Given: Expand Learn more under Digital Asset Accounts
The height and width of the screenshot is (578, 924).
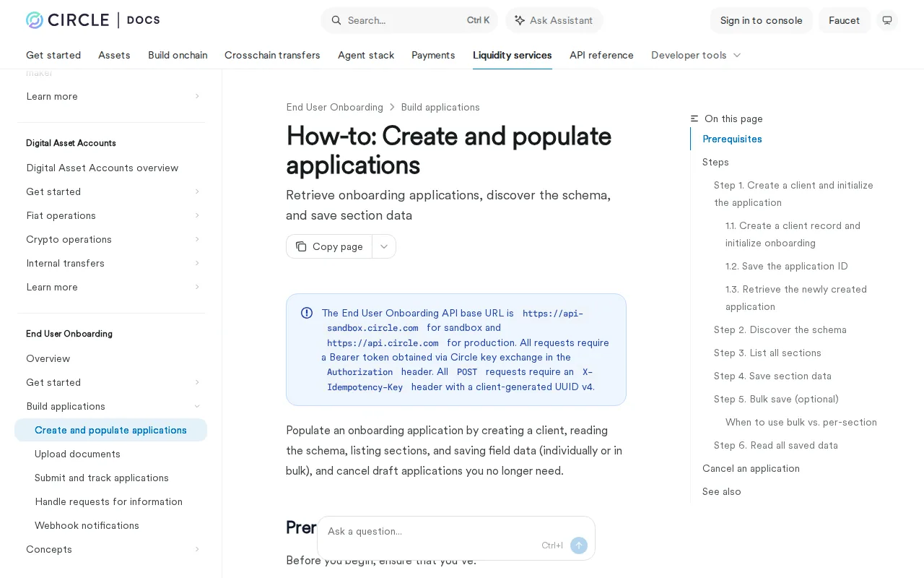Looking at the screenshot, I should 197,287.
